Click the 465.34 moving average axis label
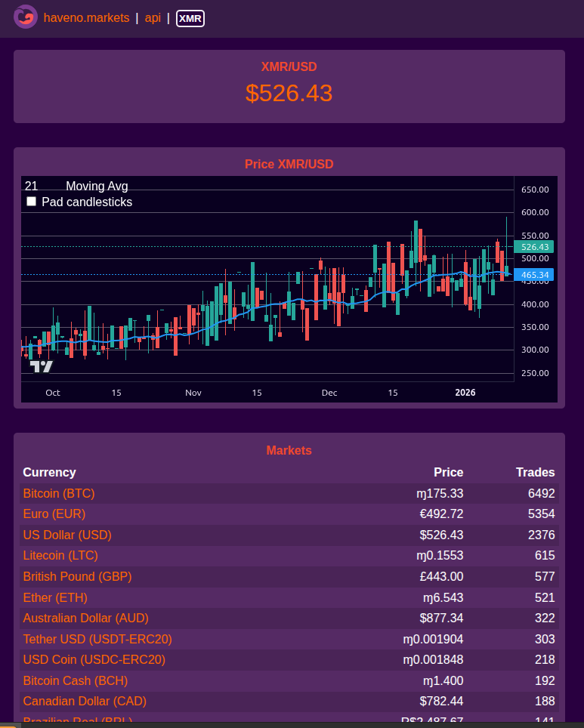Image resolution: width=584 pixels, height=728 pixels. [x=534, y=275]
